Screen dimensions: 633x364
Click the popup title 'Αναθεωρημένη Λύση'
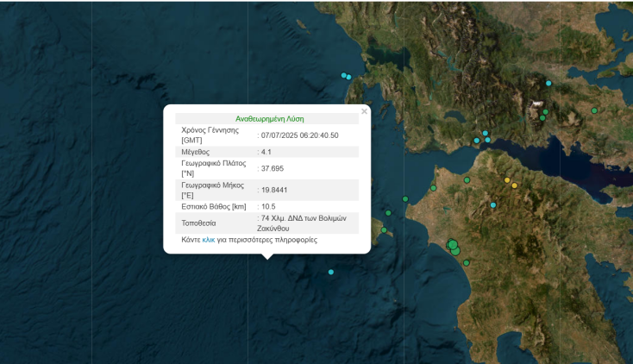(x=269, y=119)
